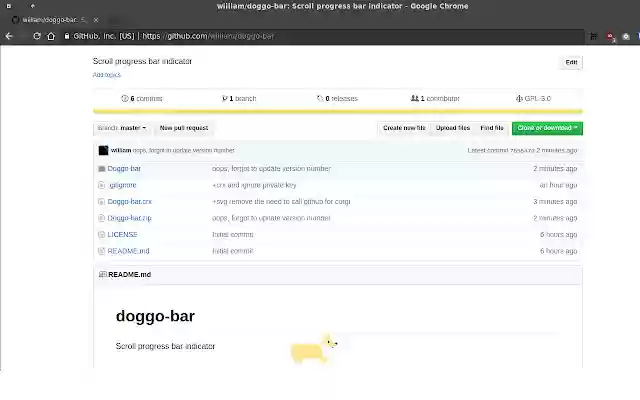Image resolution: width=640 pixels, height=400 pixels.
Task: Click the LICENSE file icon
Action: [102, 235]
